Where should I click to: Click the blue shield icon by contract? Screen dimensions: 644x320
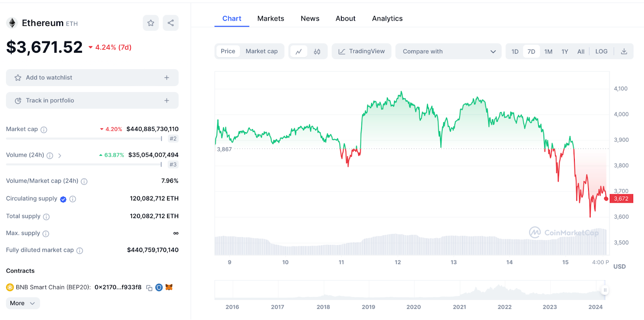tap(159, 287)
